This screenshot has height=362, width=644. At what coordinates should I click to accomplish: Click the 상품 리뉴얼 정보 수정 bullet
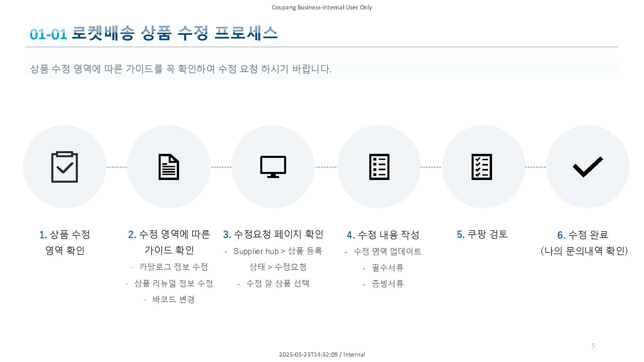(x=173, y=284)
